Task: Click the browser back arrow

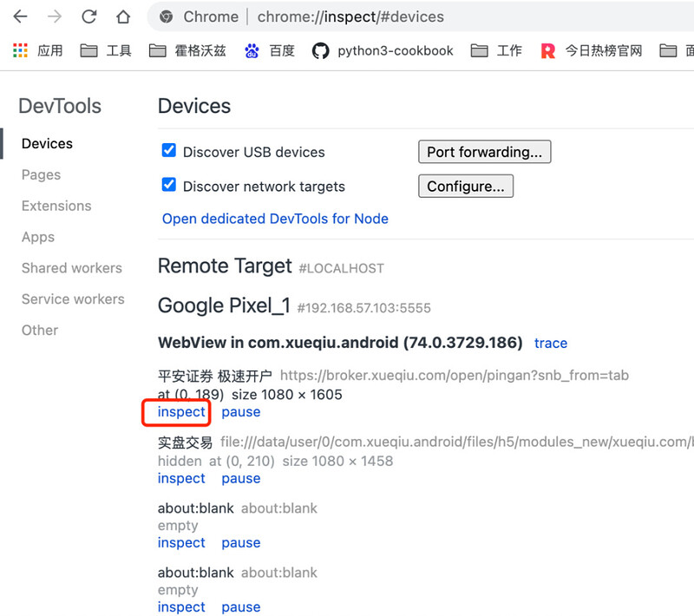Action: 20,16
